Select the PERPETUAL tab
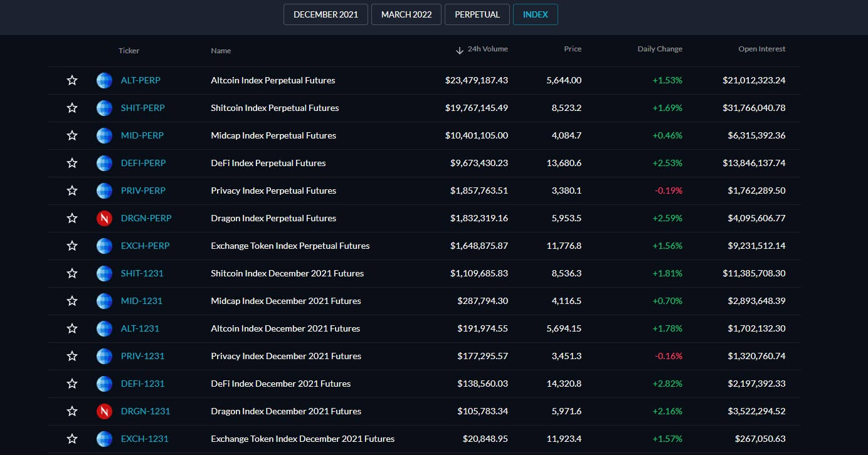The width and height of the screenshot is (868, 455). pyautogui.click(x=477, y=14)
